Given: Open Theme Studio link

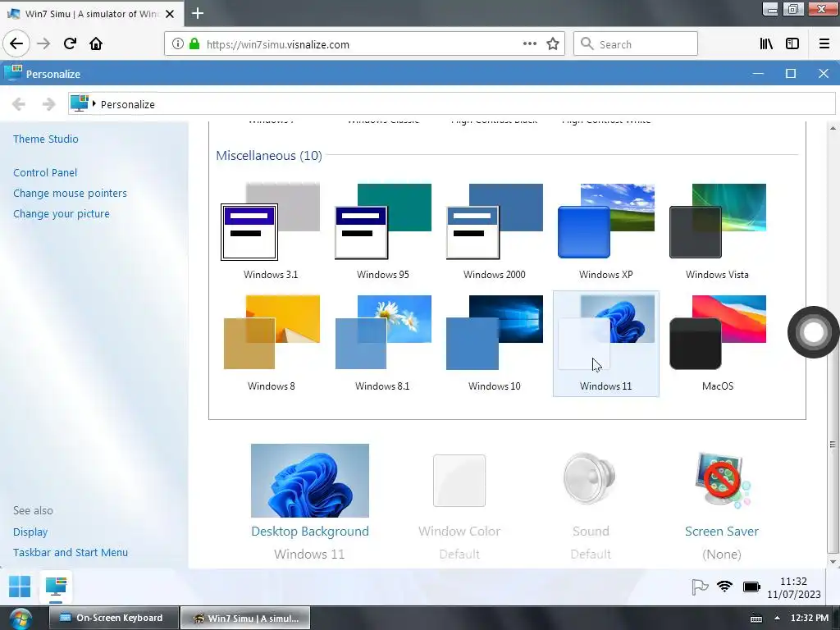Looking at the screenshot, I should tap(46, 139).
